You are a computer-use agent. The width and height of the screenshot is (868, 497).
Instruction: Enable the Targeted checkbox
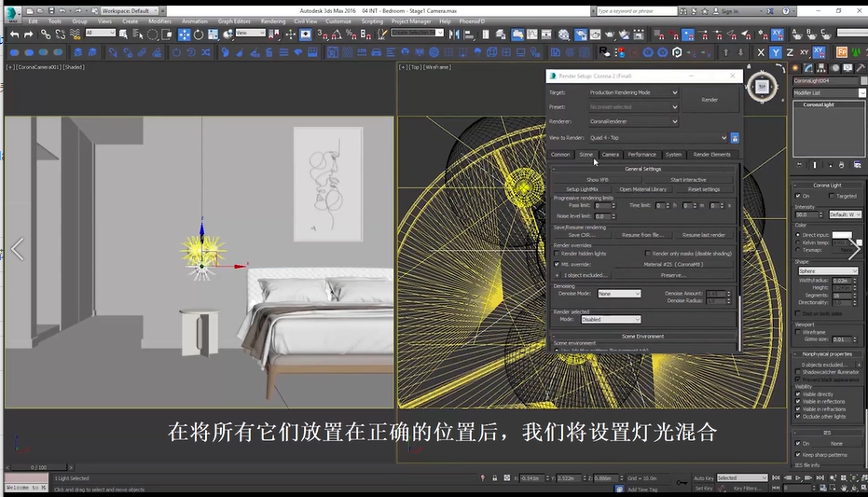pos(832,196)
